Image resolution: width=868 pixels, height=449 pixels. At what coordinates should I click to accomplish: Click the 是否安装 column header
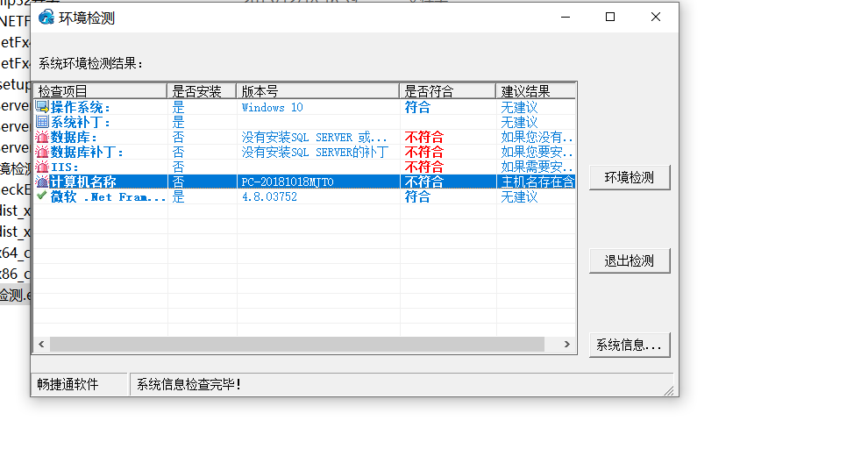(202, 91)
